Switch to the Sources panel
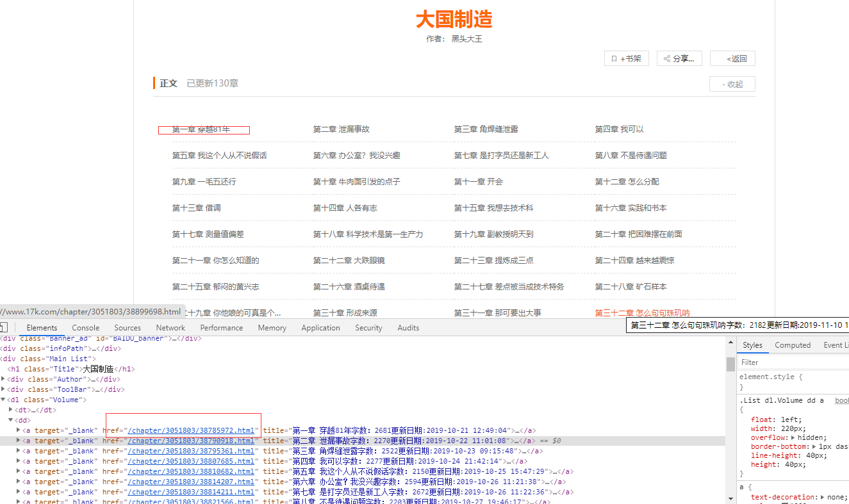Image resolution: width=849 pixels, height=504 pixels. pos(127,327)
